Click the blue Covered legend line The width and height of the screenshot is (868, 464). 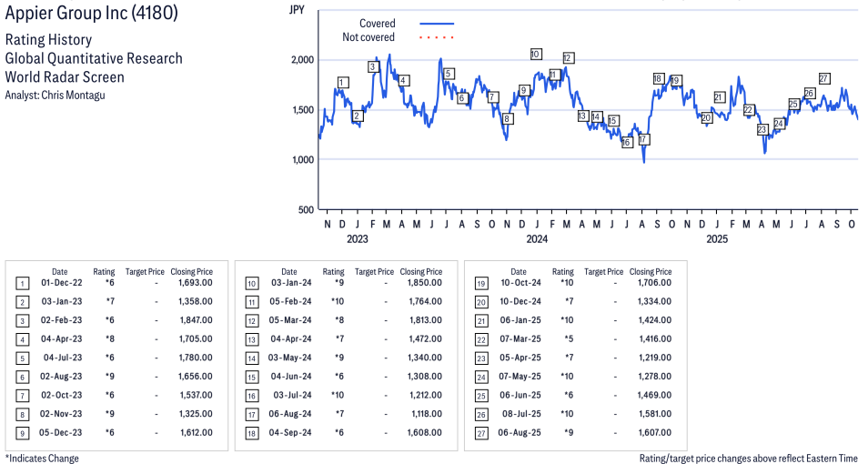click(437, 24)
